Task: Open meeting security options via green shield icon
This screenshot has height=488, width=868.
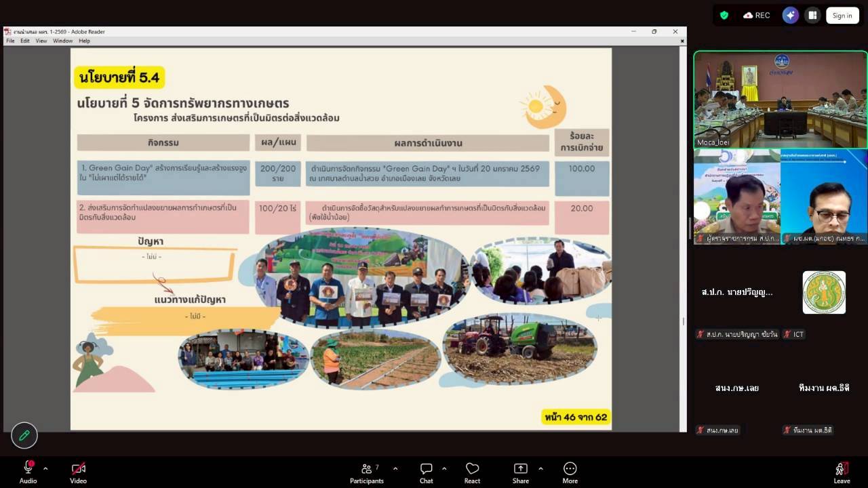Action: (x=724, y=15)
